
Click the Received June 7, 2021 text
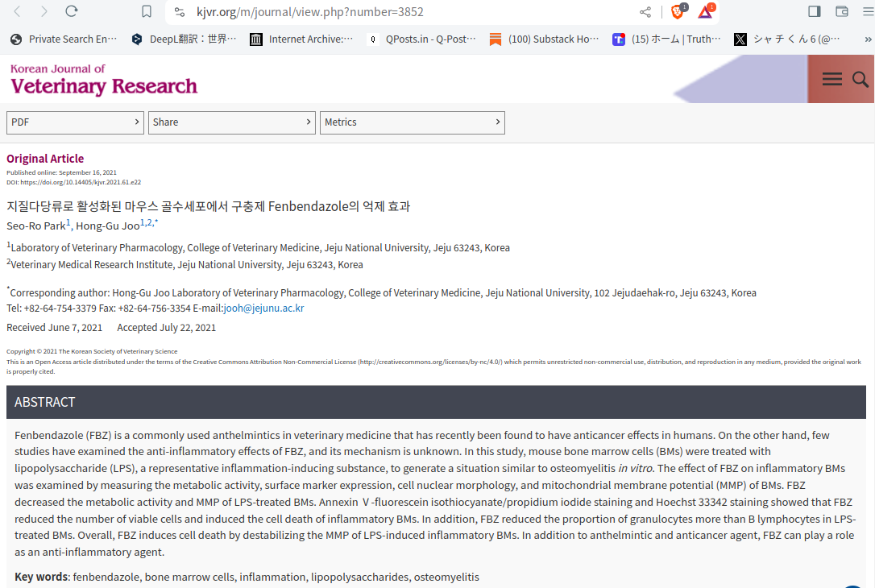[55, 328]
